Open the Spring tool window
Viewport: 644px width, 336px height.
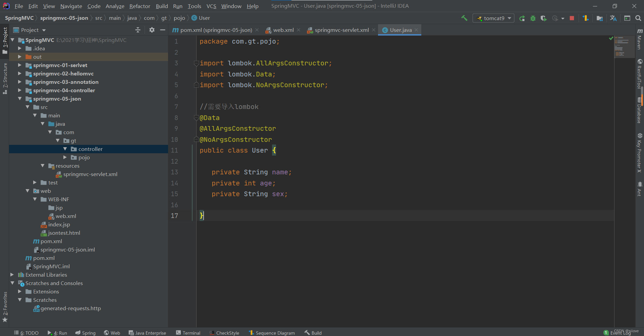pyautogui.click(x=86, y=333)
